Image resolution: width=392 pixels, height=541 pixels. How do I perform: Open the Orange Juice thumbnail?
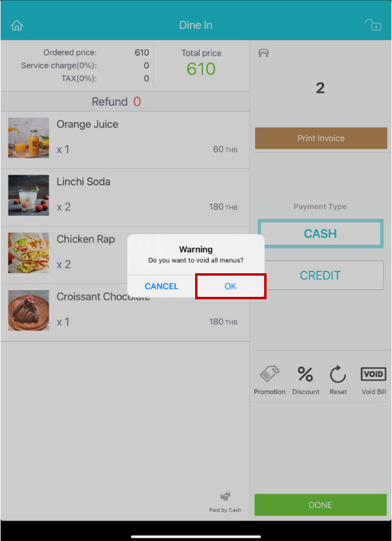pos(28,138)
